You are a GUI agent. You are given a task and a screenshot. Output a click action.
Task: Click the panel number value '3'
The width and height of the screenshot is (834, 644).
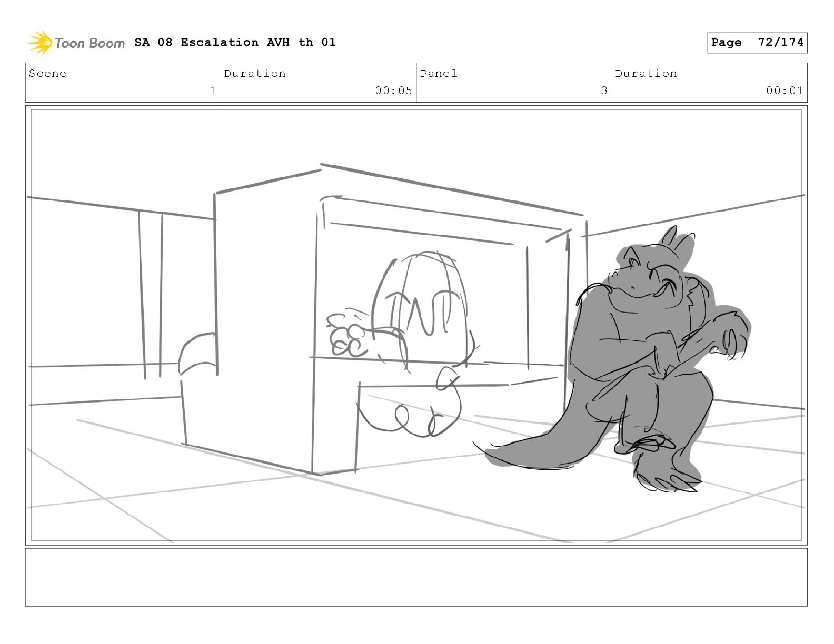pyautogui.click(x=604, y=90)
